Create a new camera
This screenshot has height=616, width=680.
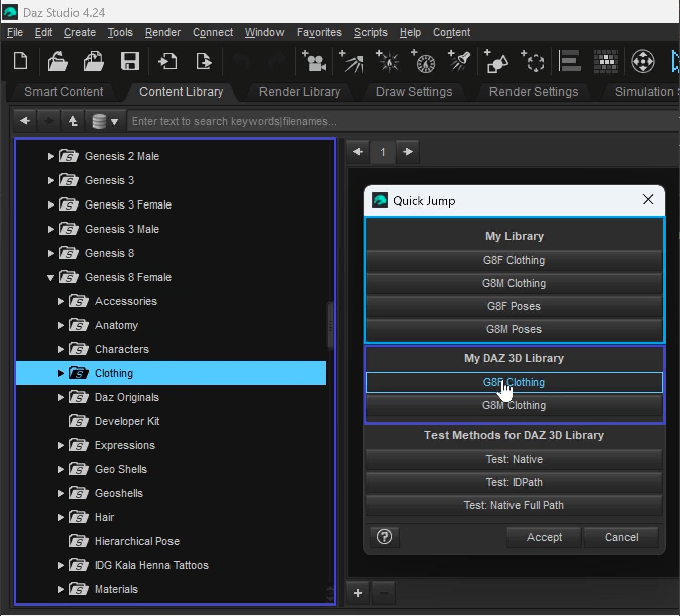313,61
